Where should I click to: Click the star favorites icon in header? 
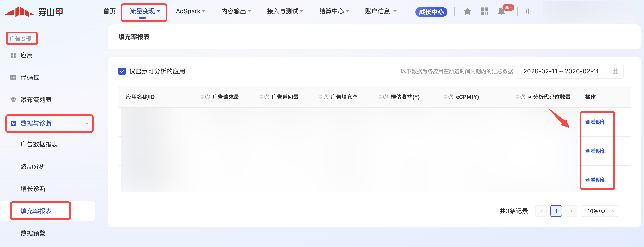coord(467,11)
